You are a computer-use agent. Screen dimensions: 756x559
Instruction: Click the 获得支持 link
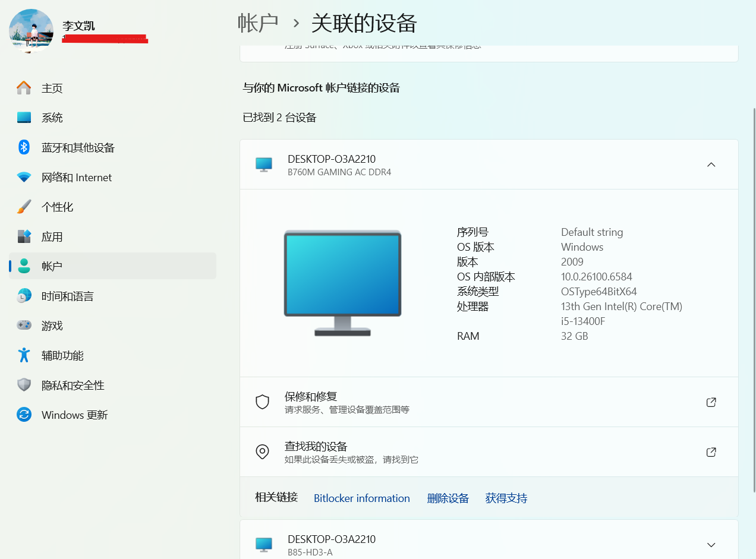tap(506, 498)
